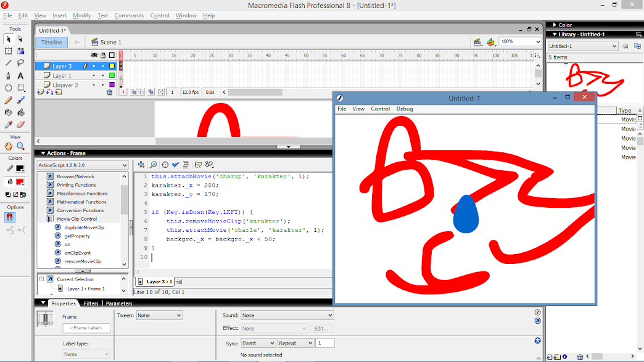This screenshot has height=362, width=644.
Task: Click the Auto Format script icon
Action: pos(186,165)
